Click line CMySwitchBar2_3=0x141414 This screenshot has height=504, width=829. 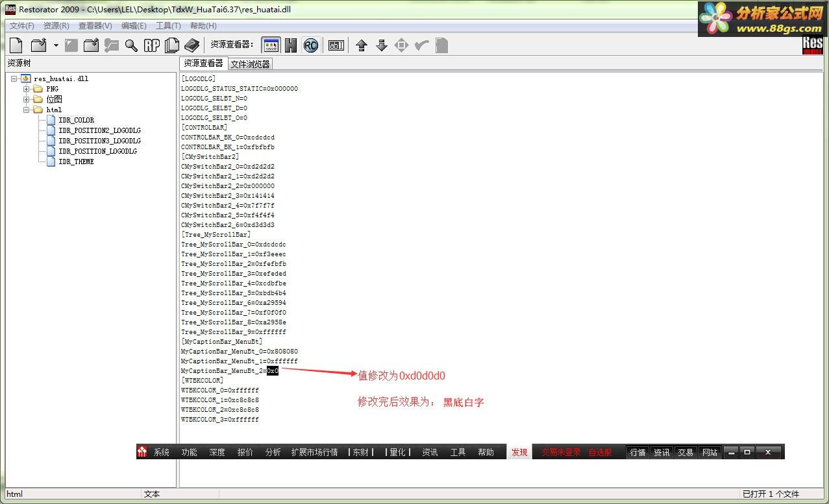[x=228, y=195]
